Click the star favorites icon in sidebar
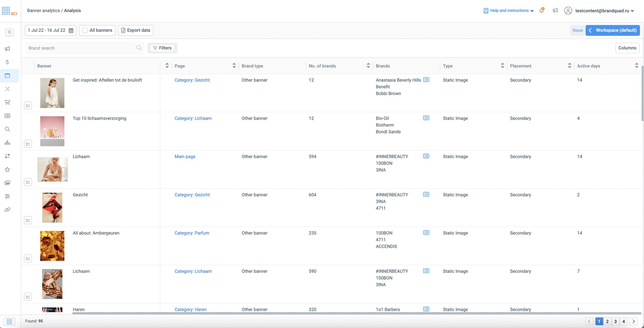 coord(7,169)
